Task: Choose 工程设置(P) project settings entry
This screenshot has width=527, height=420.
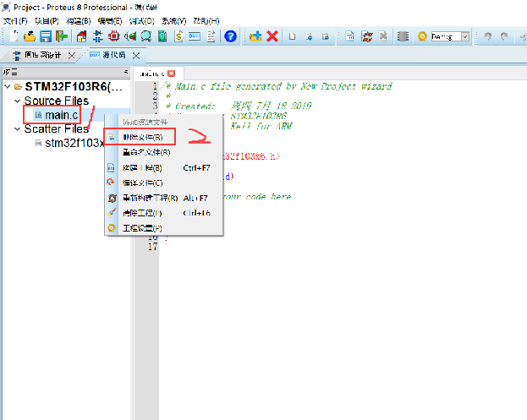Action: [163, 228]
